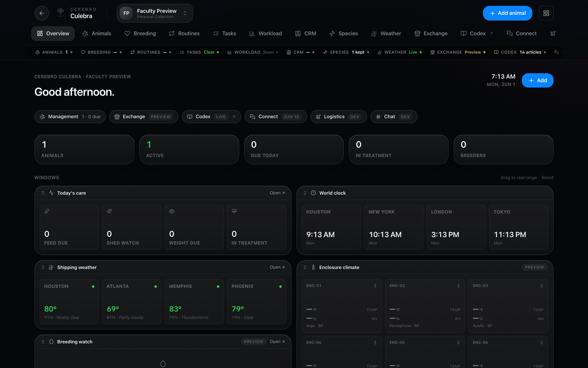Open the Chat Dev chip
Screen dimensions: 588x368
pos(394,116)
